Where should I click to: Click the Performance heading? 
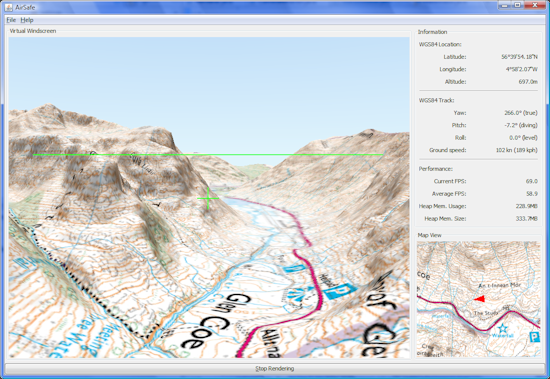436,169
